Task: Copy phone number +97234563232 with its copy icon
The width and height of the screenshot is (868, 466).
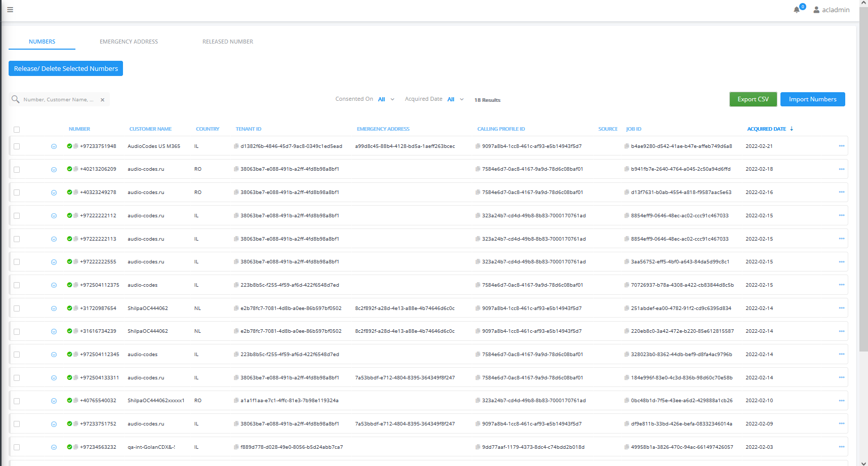Action: [75, 447]
